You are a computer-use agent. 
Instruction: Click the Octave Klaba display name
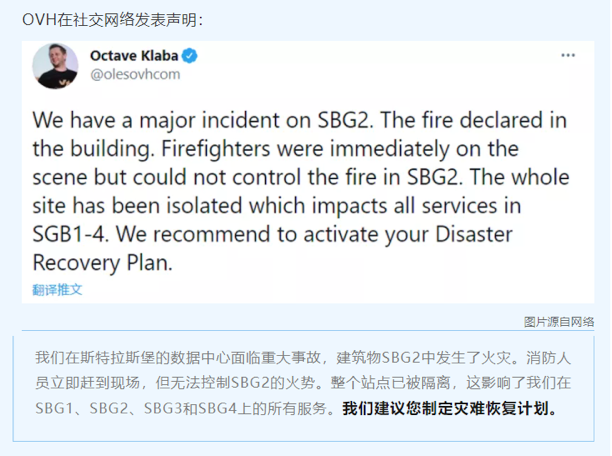pyautogui.click(x=134, y=56)
